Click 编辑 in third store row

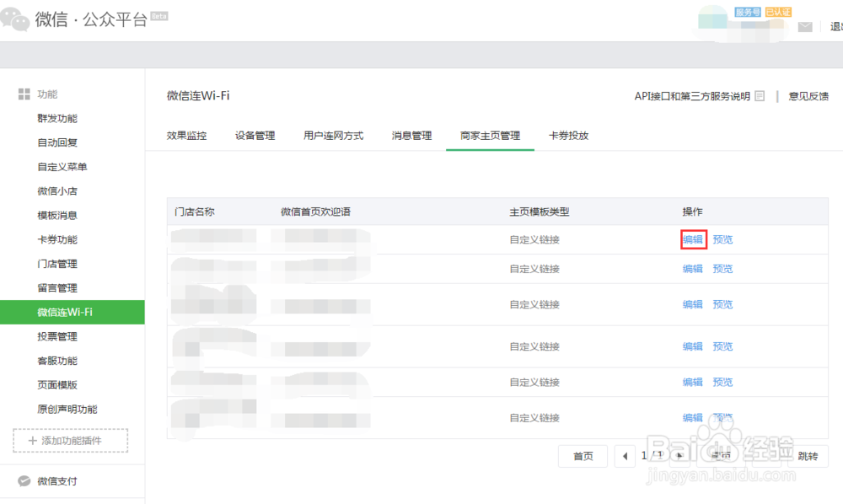(x=693, y=304)
